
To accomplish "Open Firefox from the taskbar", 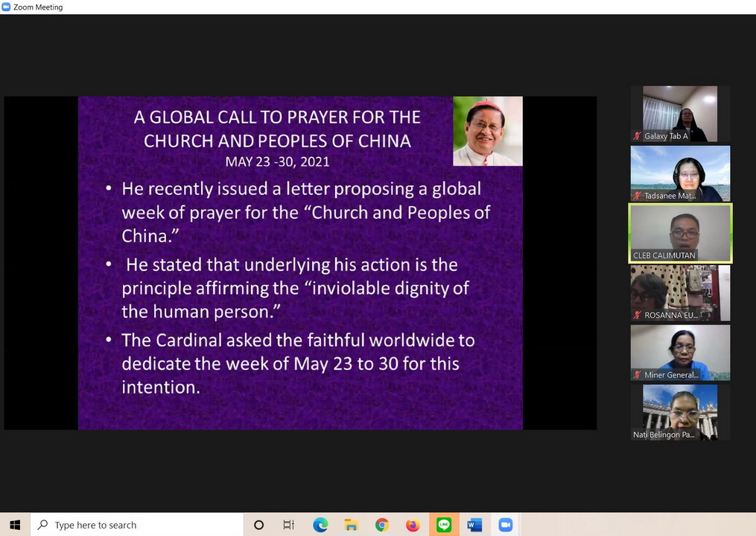I will coord(413,525).
